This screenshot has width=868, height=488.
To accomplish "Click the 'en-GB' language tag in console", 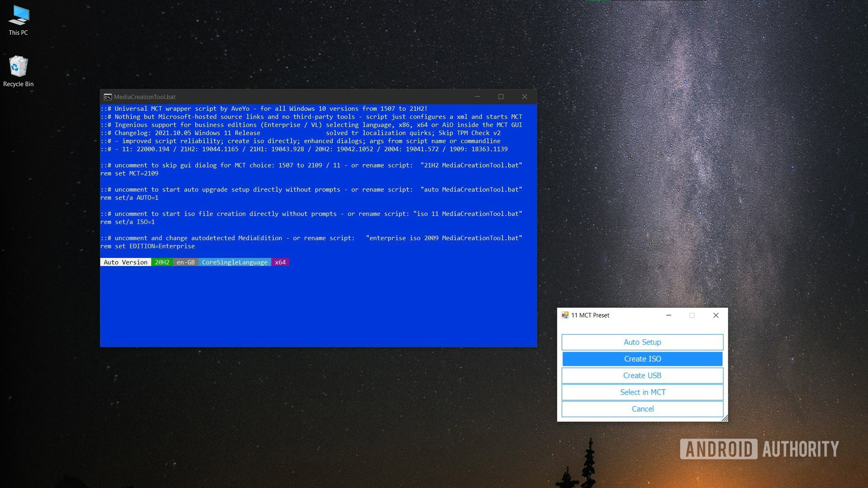I will click(x=186, y=262).
